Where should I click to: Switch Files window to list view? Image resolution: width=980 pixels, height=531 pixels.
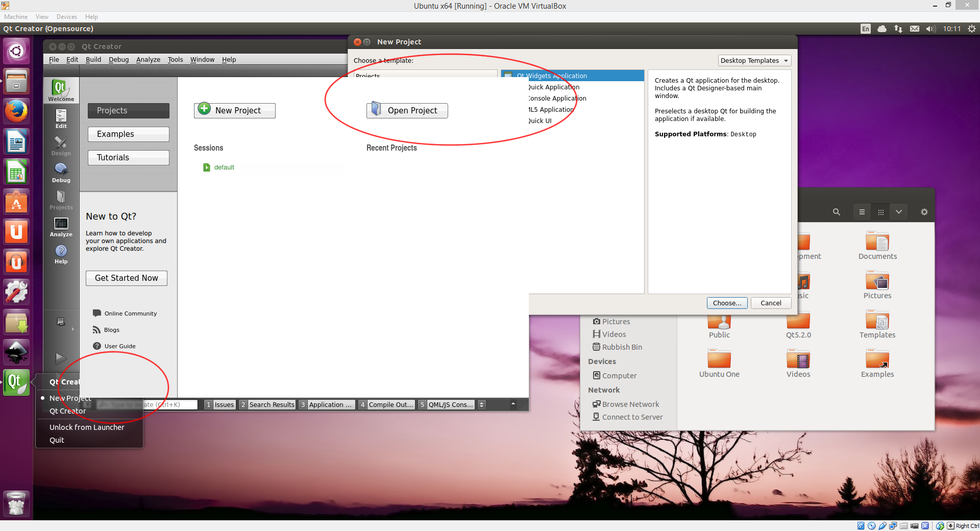(862, 212)
